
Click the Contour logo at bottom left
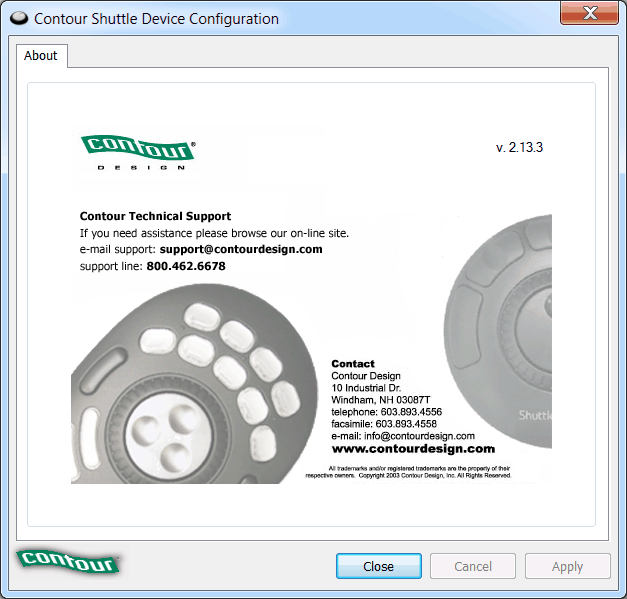tap(68, 561)
